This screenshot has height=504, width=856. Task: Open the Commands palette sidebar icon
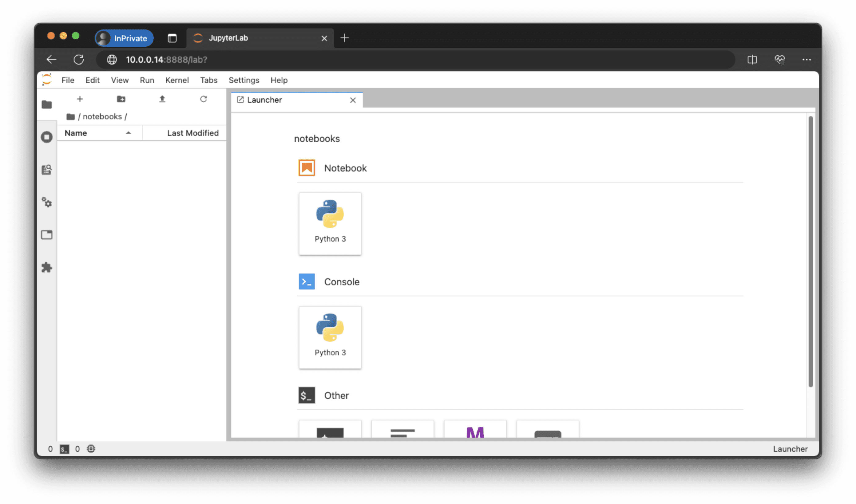coord(47,169)
